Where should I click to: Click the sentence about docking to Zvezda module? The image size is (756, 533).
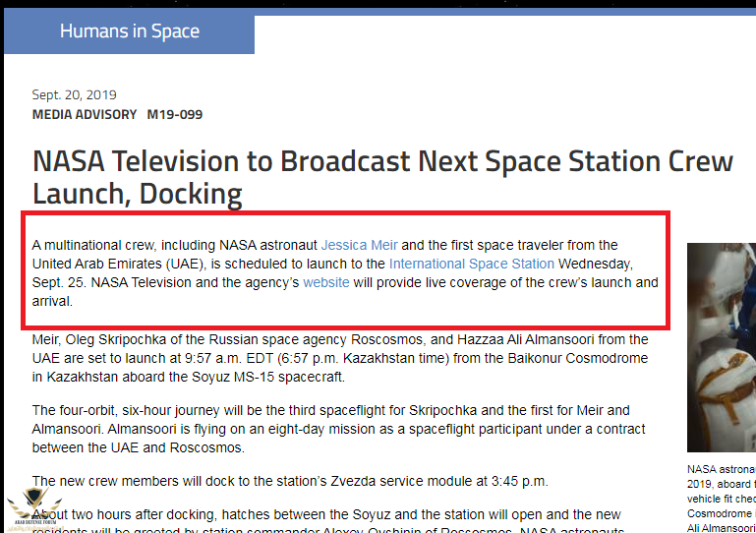(290, 482)
